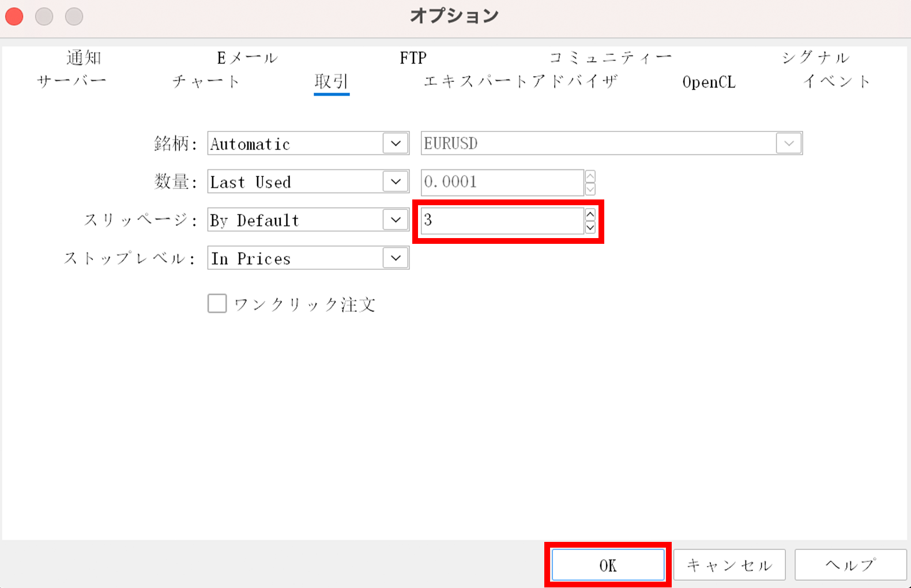This screenshot has width=911, height=588.
Task: Increase slippage value with up arrow
Action: coord(590,214)
